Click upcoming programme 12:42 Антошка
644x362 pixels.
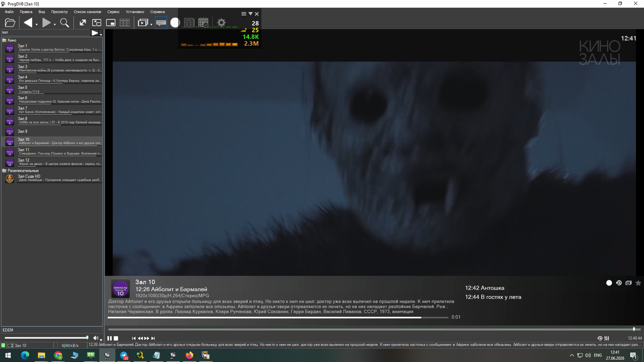pos(485,288)
